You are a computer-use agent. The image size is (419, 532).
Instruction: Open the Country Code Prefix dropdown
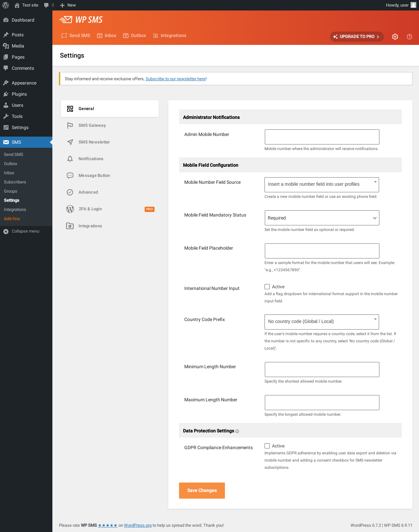pos(321,322)
